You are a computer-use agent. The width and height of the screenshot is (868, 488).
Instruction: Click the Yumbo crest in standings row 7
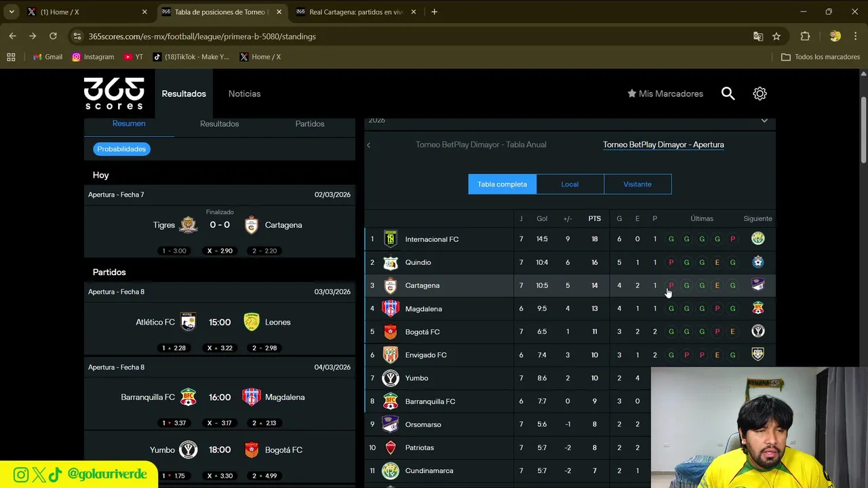click(391, 378)
